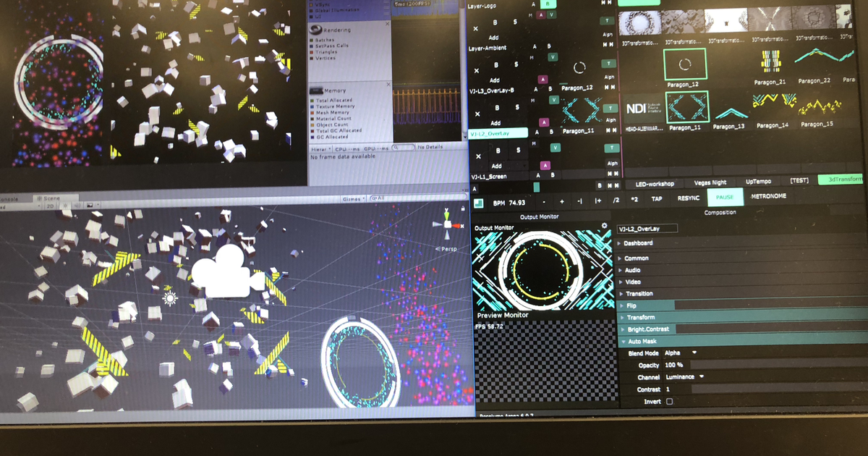Image resolution: width=868 pixels, height=456 pixels.
Task: Expand the Transition section
Action: 621,294
